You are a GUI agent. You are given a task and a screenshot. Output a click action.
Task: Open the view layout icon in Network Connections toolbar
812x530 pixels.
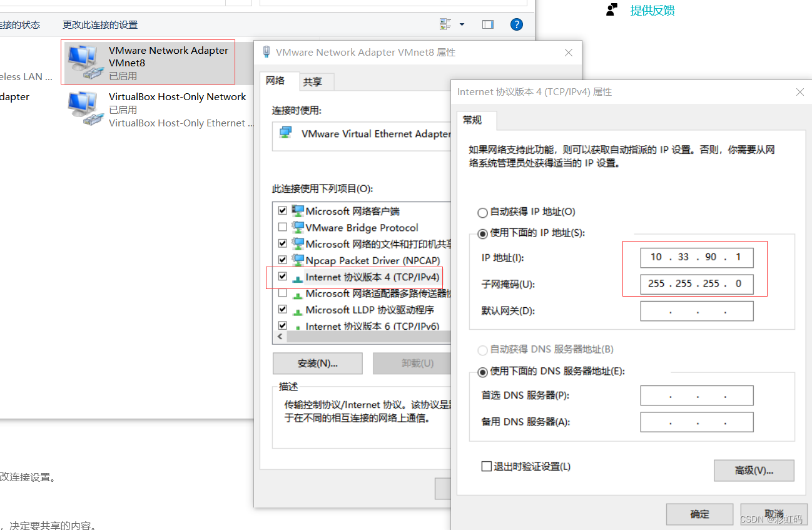445,24
